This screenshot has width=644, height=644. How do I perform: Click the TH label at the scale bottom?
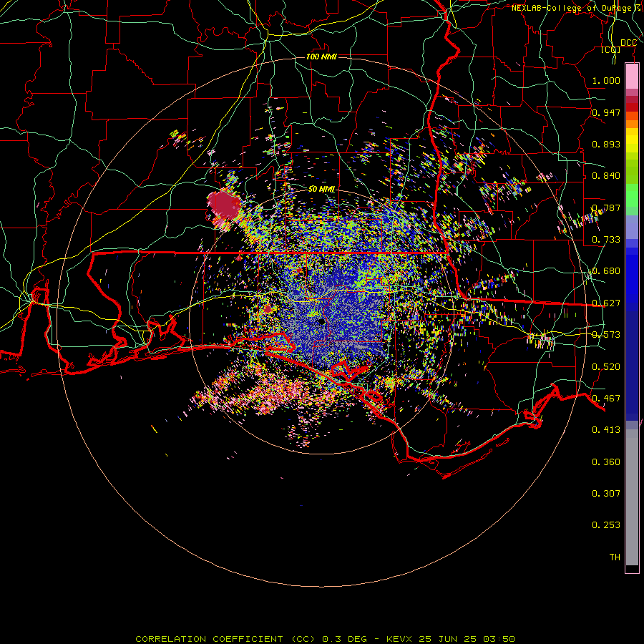click(615, 557)
